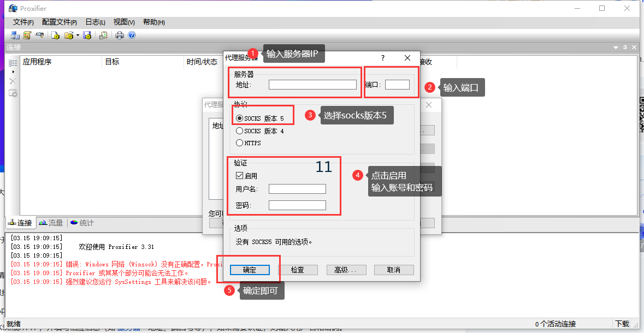Click the 时间/状态 column header

pos(203,62)
